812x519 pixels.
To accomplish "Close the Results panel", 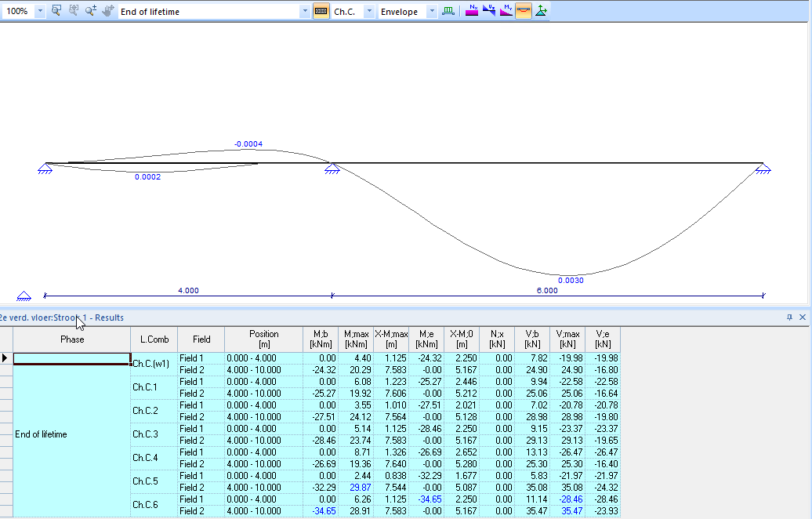I will coord(803,318).
